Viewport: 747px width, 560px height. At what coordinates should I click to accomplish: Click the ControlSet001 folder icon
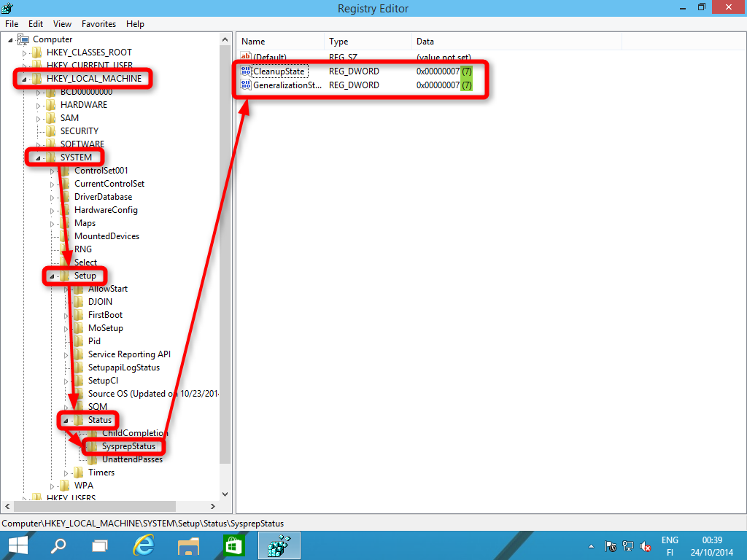[x=65, y=171]
